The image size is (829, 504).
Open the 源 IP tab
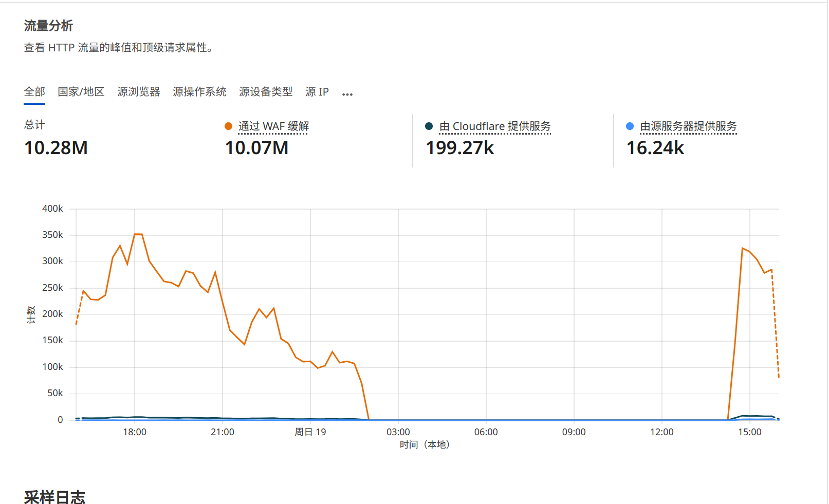317,92
